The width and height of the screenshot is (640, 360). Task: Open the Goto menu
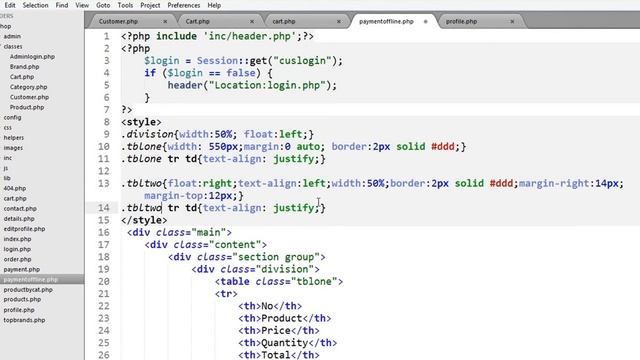coord(103,5)
